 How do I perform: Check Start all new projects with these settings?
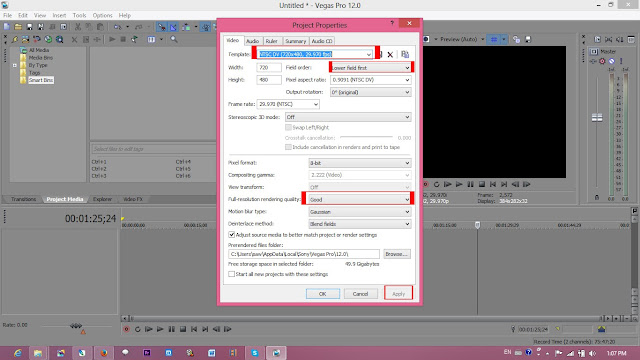[231, 274]
